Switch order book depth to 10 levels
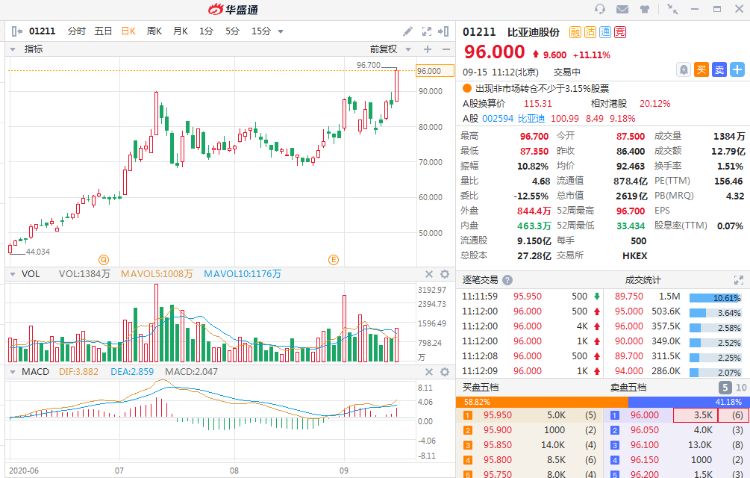The image size is (750, 478). pyautogui.click(x=740, y=387)
